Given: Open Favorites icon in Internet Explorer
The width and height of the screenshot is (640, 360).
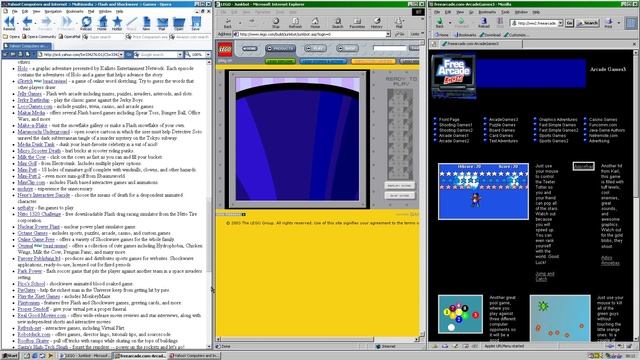Looking at the screenshot, I should [357, 22].
